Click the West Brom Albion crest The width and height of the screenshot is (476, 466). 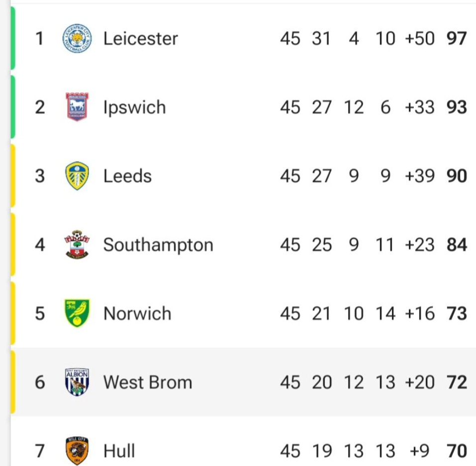[x=77, y=382]
